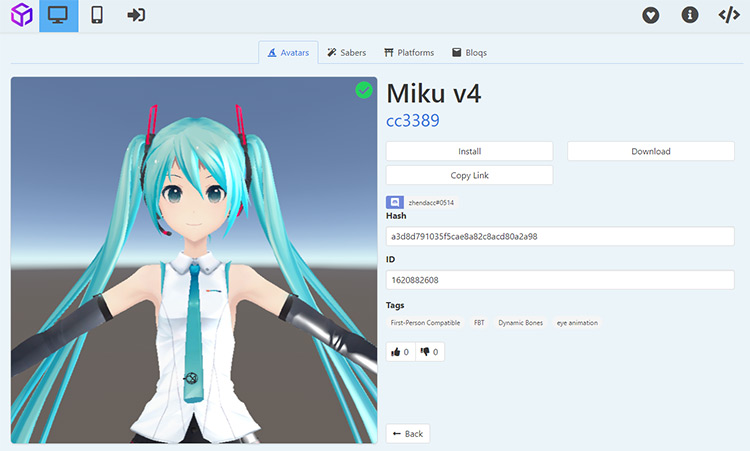Click the Miku v4 title
This screenshot has width=750, height=451.
tap(433, 93)
